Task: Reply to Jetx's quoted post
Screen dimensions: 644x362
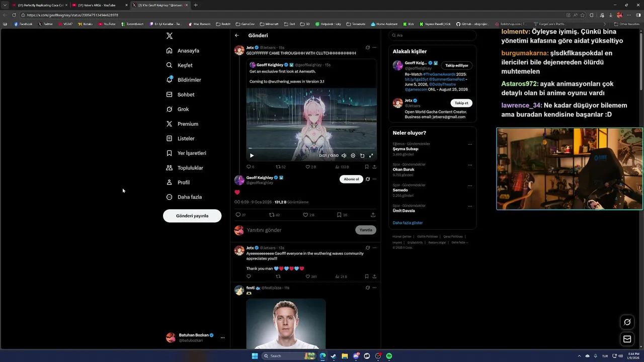Action: click(x=250, y=167)
